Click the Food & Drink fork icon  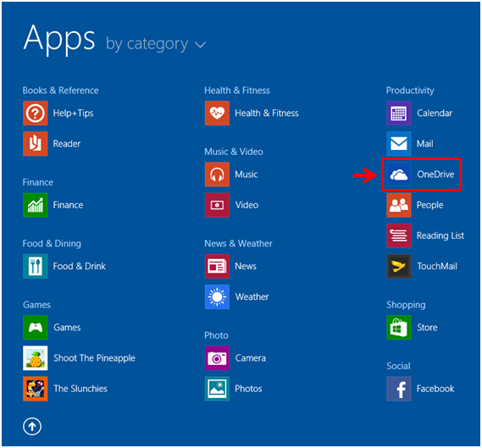tap(35, 266)
